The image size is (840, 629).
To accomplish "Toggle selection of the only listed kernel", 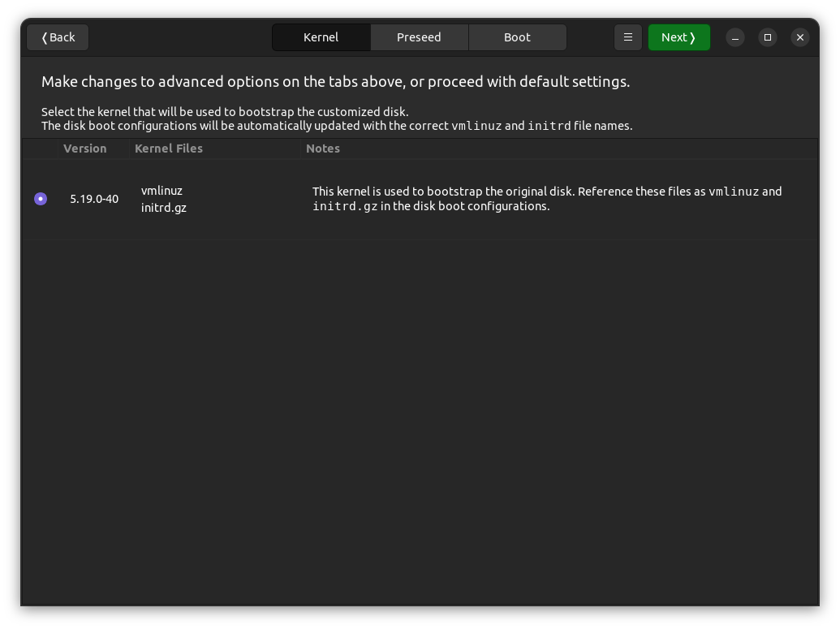I will pos(41,198).
